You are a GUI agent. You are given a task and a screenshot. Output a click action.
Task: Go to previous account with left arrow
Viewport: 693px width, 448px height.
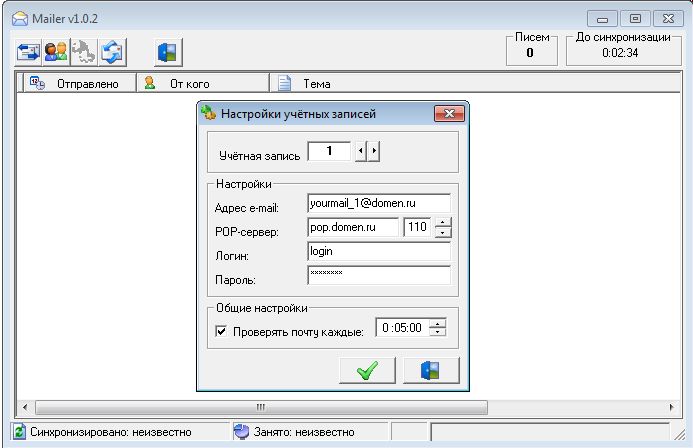click(361, 151)
